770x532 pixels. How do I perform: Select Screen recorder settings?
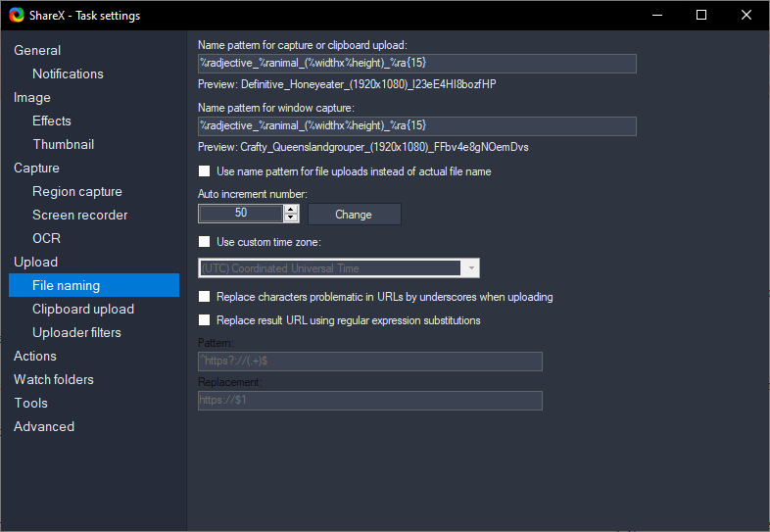(x=79, y=215)
